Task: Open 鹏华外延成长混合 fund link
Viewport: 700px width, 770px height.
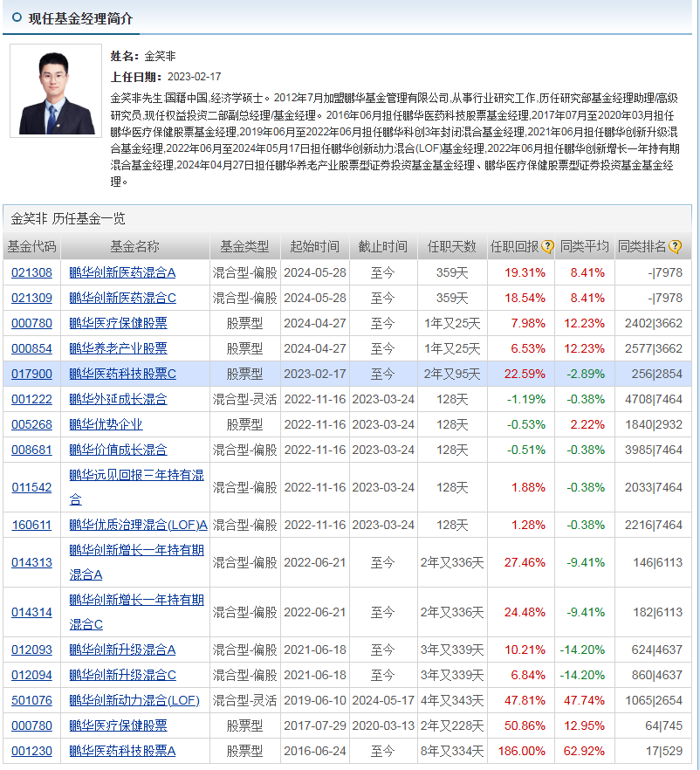Action: [x=118, y=399]
